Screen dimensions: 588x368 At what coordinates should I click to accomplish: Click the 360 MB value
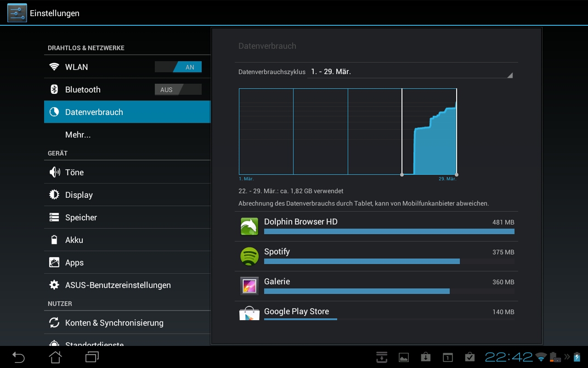(503, 282)
